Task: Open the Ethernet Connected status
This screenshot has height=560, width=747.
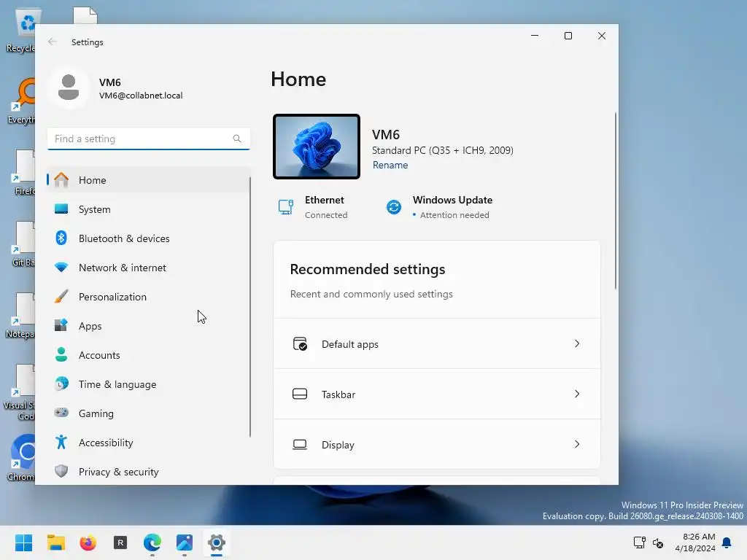Action: [314, 207]
